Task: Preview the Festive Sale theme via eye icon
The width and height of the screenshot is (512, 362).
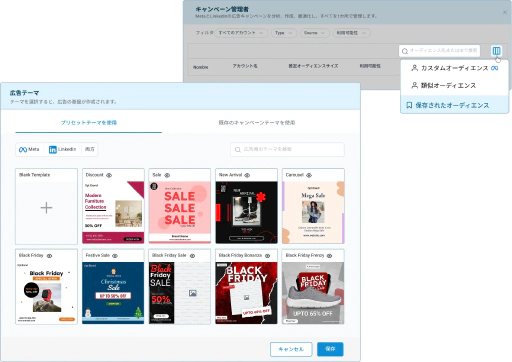Action: click(115, 256)
